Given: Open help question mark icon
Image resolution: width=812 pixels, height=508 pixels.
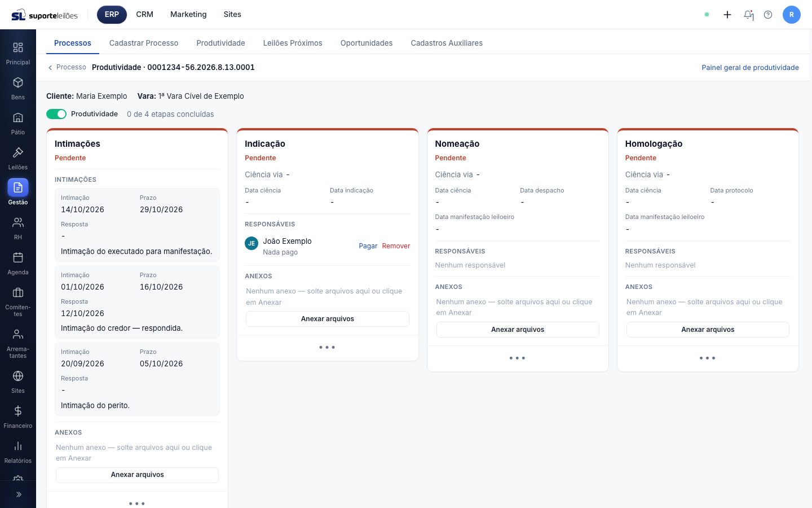Looking at the screenshot, I should coord(768,15).
